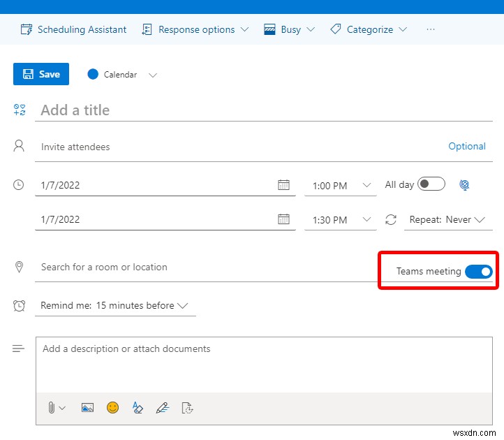Viewport: 504px width, 440px height.
Task: Click the Optional attendees link
Action: click(467, 147)
